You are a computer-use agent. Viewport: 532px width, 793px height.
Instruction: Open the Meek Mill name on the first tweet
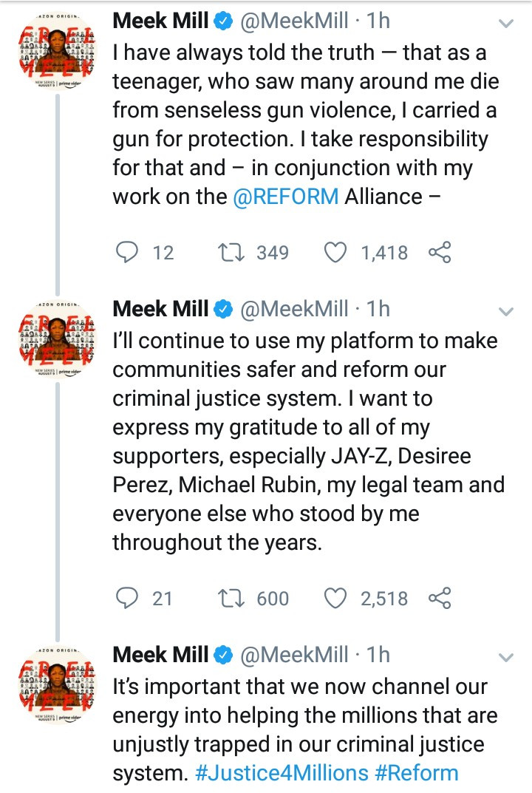click(160, 21)
